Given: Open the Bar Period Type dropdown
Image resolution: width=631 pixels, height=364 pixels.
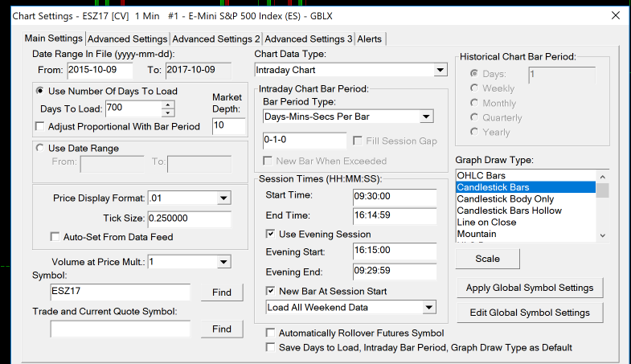Looking at the screenshot, I should pyautogui.click(x=426, y=117).
